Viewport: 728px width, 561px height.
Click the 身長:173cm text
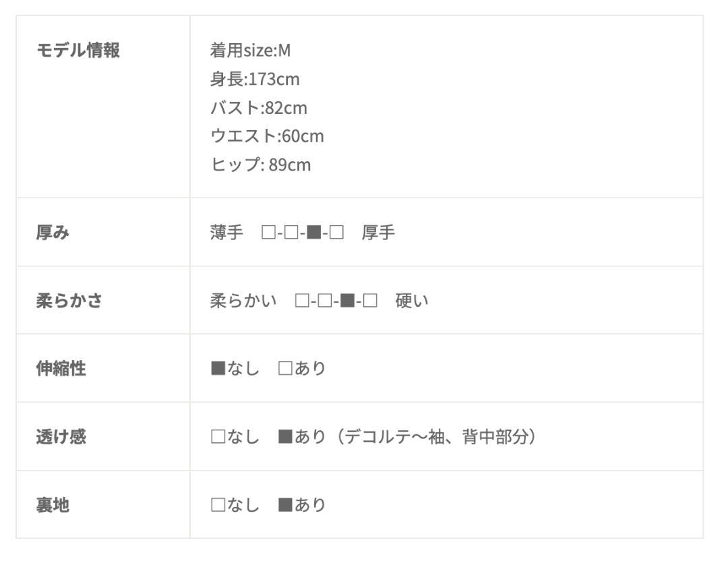tap(255, 79)
